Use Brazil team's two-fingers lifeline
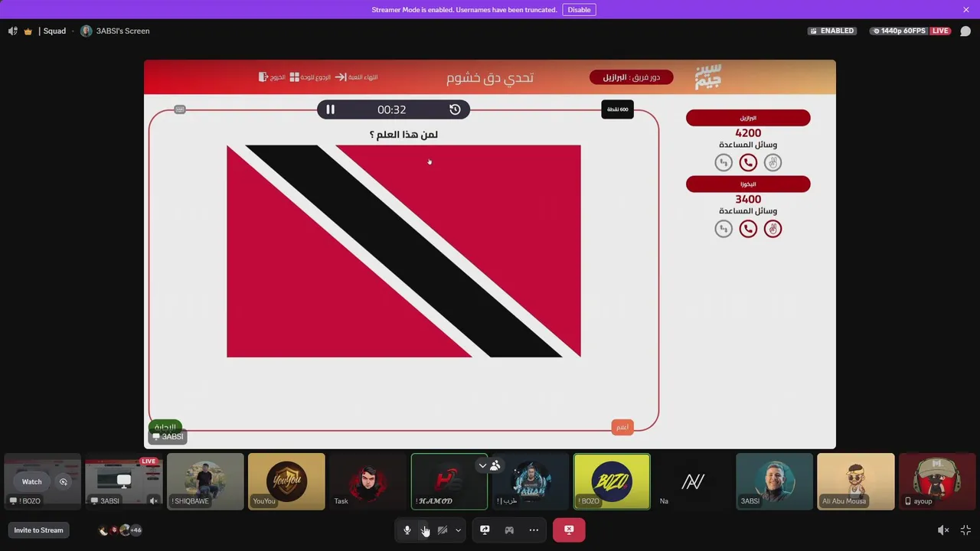This screenshot has height=551, width=980. click(773, 162)
